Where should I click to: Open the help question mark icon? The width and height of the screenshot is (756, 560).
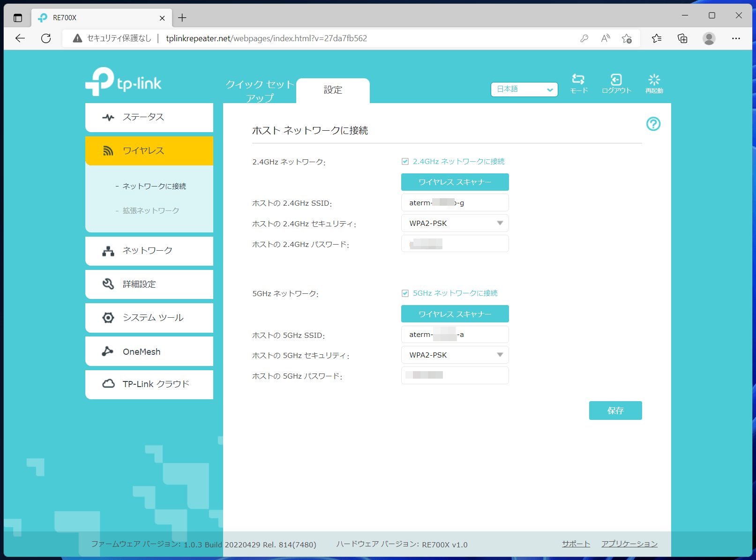click(x=653, y=124)
